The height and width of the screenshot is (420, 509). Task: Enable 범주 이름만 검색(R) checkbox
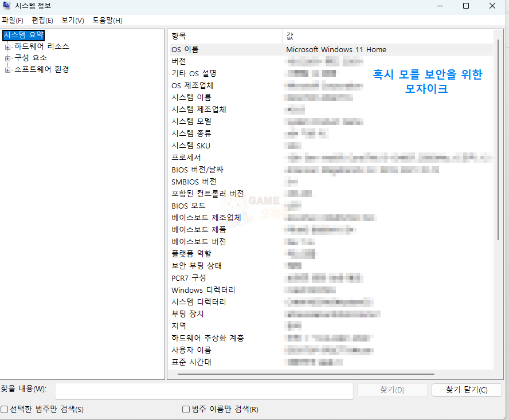click(x=186, y=410)
